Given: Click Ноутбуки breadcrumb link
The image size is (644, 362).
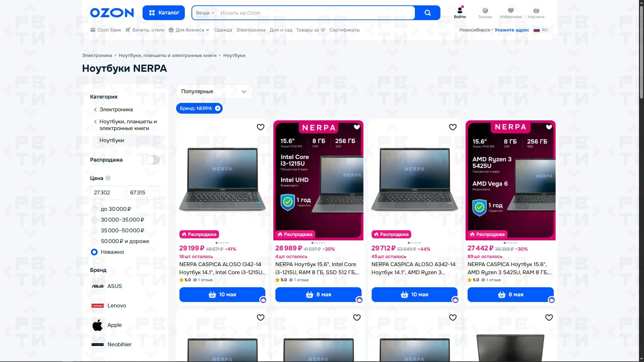Looking at the screenshot, I should [234, 55].
